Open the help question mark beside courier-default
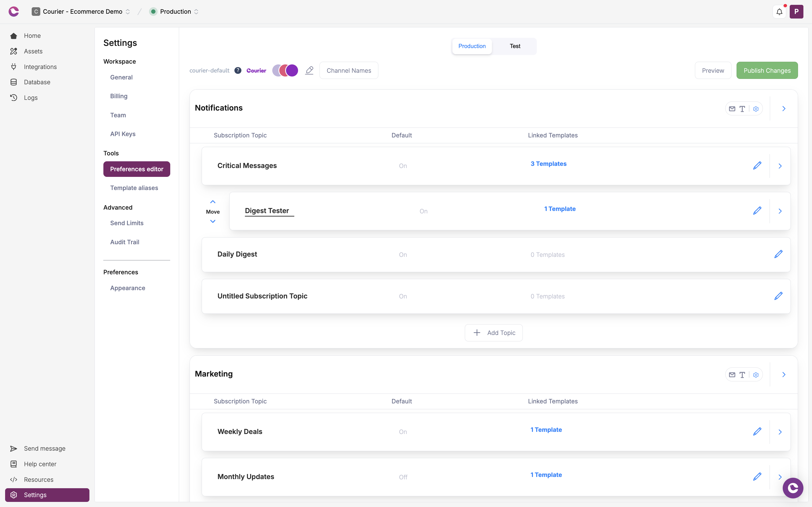812x507 pixels. [238, 70]
